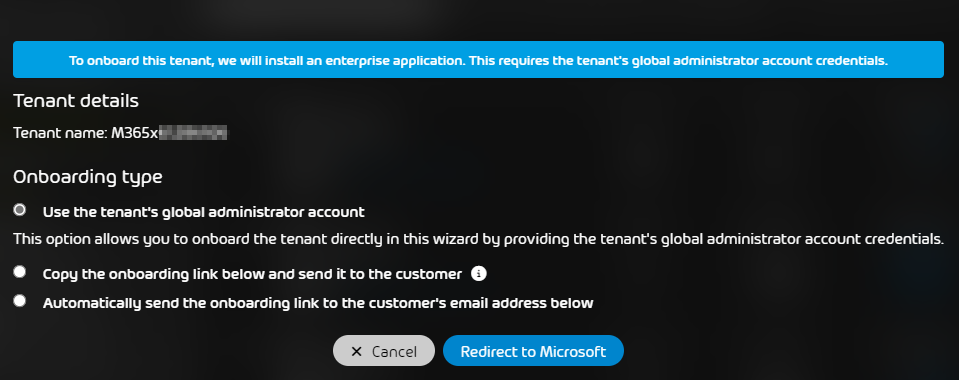The image size is (959, 380).
Task: Click the M365x tenant name value
Action: tap(169, 133)
